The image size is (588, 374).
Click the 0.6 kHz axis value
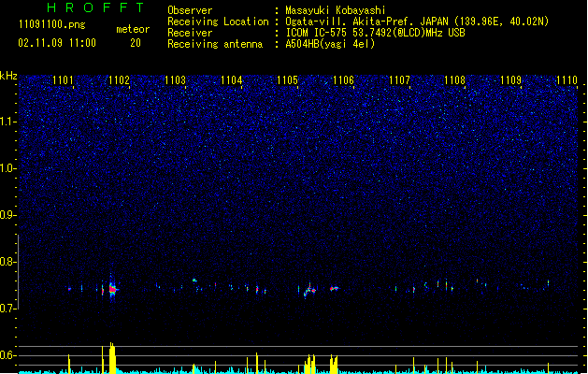coord(7,355)
